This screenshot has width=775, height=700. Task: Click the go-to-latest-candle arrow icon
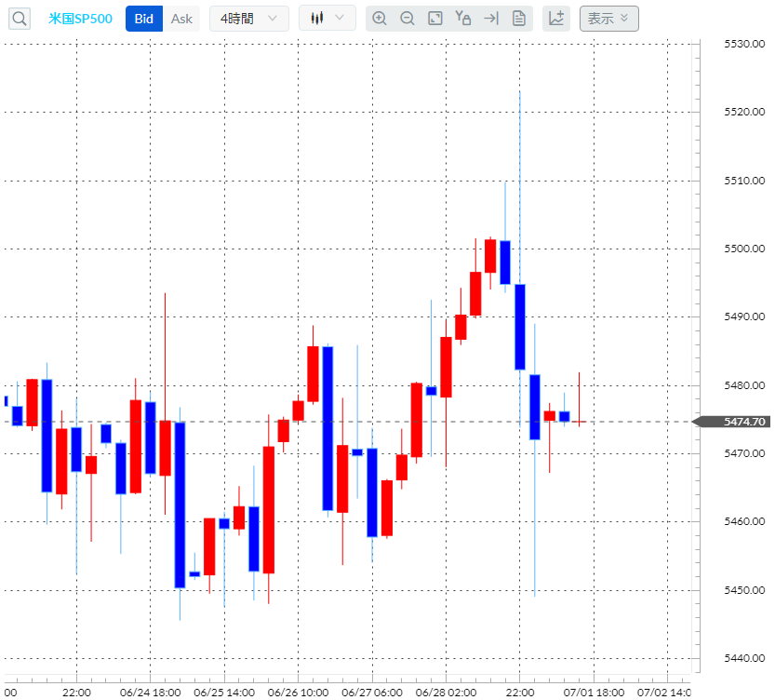[490, 18]
